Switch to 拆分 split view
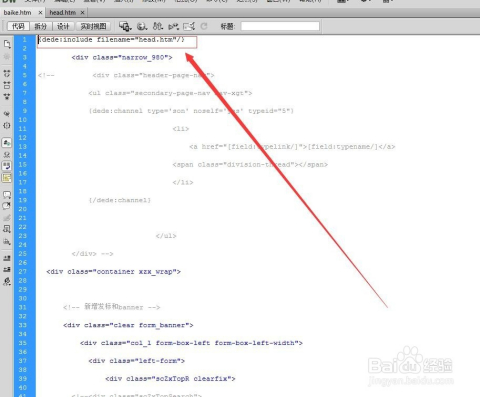Image resolution: width=480 pixels, height=397 pixels. [40, 26]
